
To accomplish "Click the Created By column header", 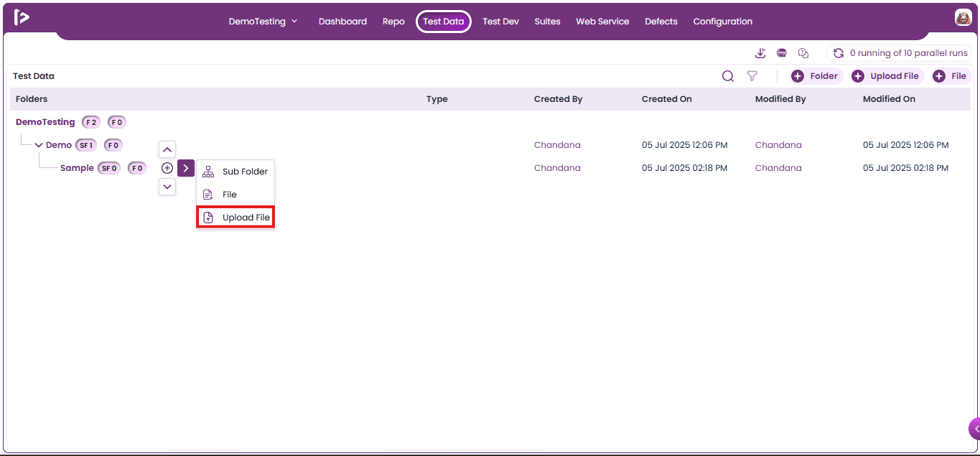I will click(558, 99).
